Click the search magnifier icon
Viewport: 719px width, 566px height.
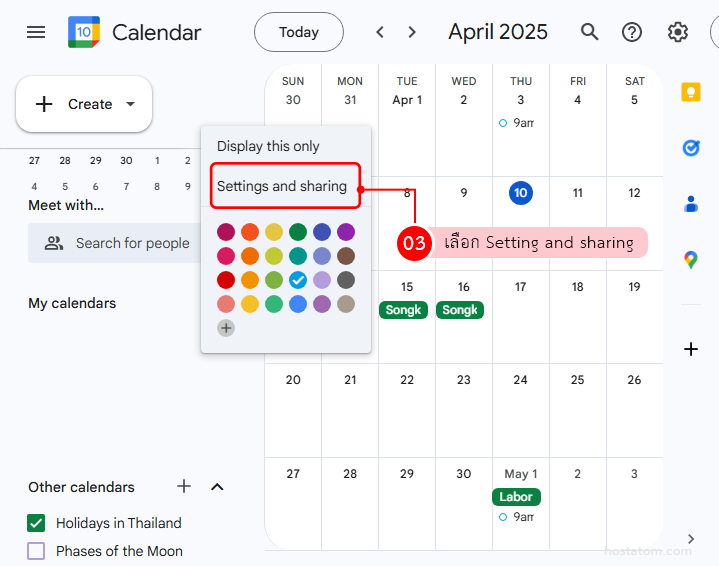pyautogui.click(x=590, y=32)
